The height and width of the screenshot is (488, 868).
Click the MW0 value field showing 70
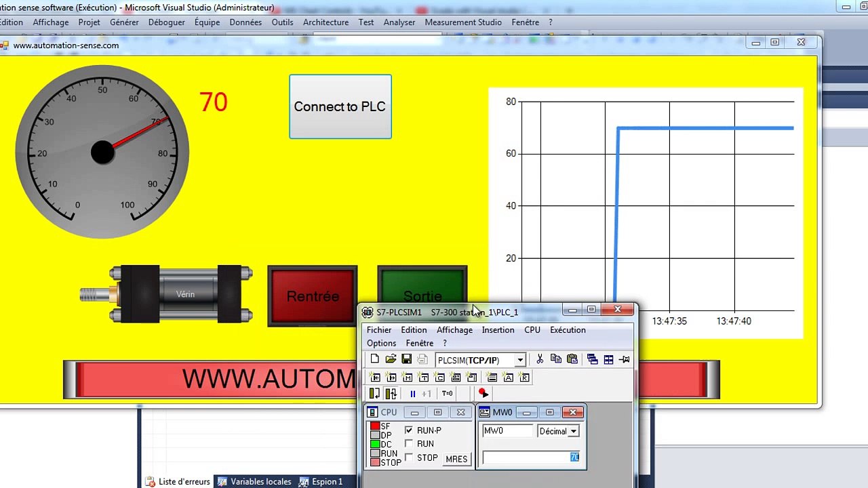531,457
